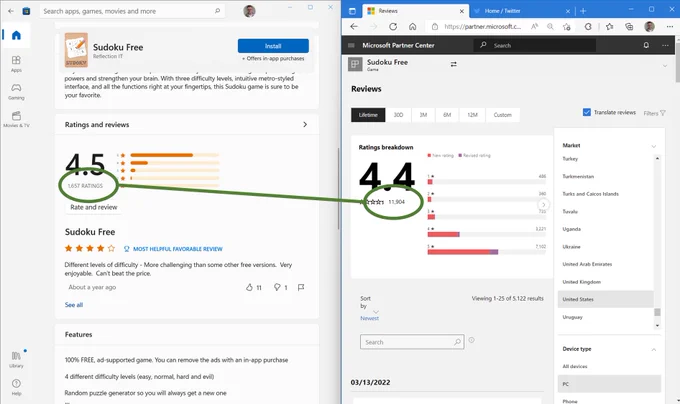Open Filters in Reviews page
This screenshot has width=680, height=404.
[x=654, y=113]
